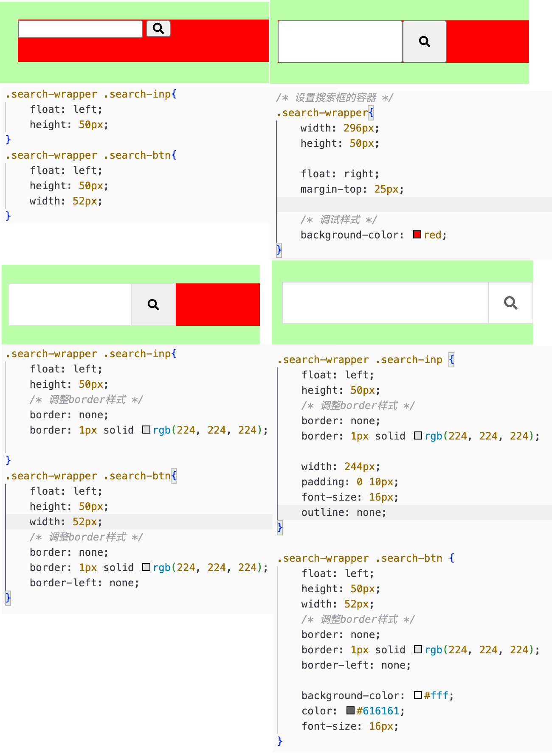Focus the tall search input in top-right demo
Image resolution: width=552 pixels, height=756 pixels.
click(x=340, y=42)
